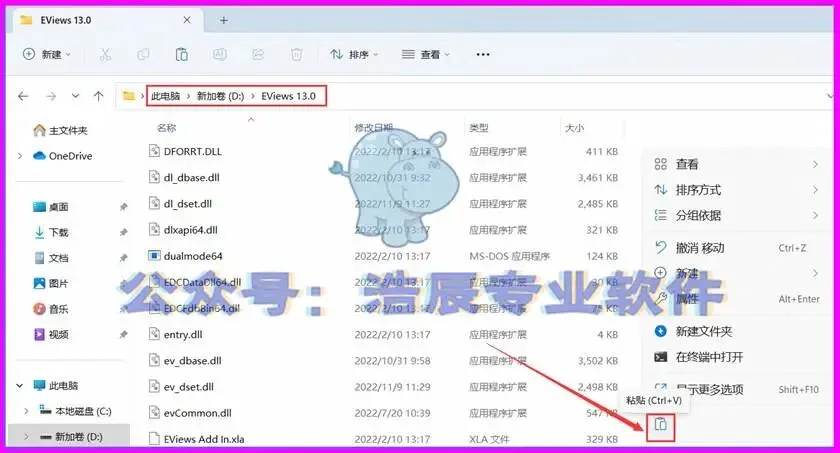Select the EViews 13.0 tab
The image size is (840, 453).
[x=107, y=20]
